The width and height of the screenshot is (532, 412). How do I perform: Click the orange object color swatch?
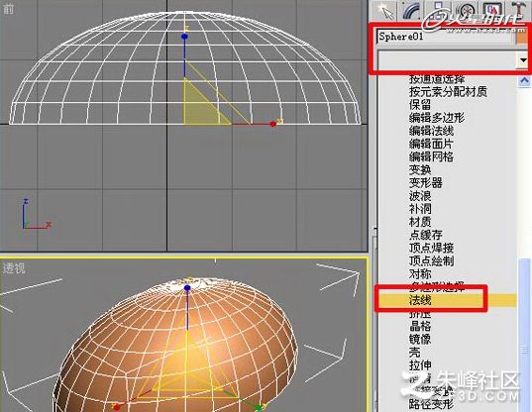[x=522, y=37]
